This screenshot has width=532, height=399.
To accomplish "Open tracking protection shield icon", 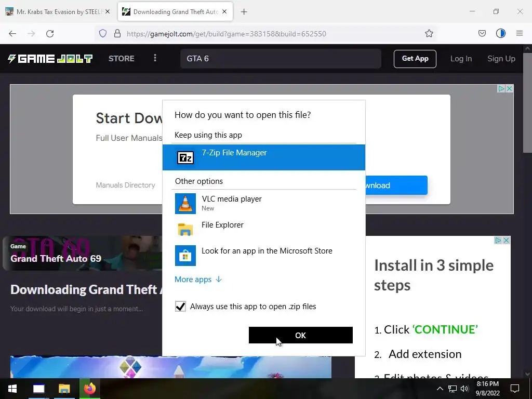I will [103, 33].
